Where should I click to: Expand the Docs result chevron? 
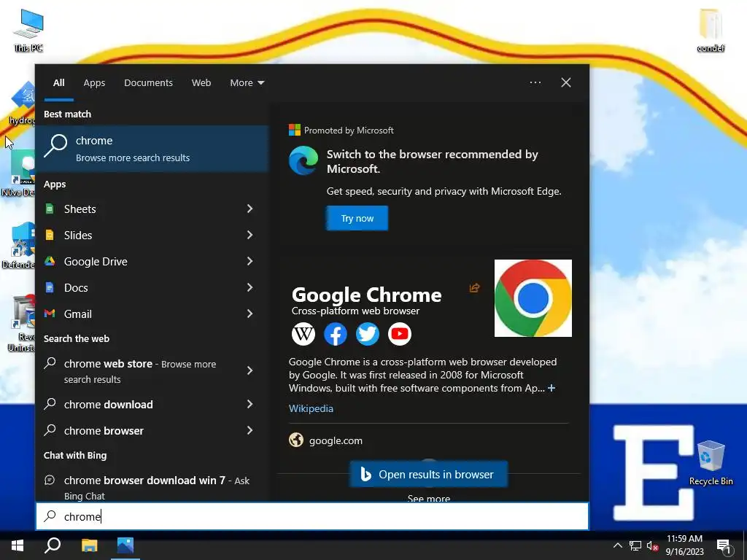point(249,287)
